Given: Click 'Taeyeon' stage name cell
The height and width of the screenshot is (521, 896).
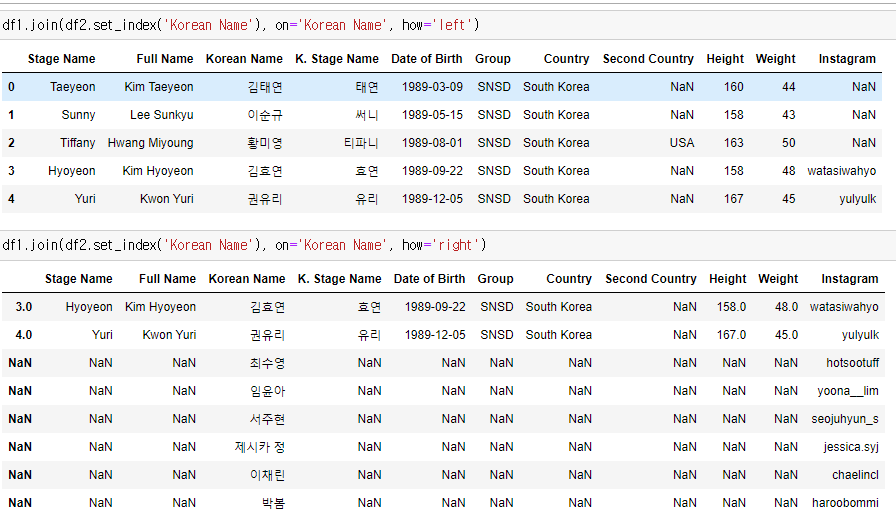Looking at the screenshot, I should pos(73,87).
